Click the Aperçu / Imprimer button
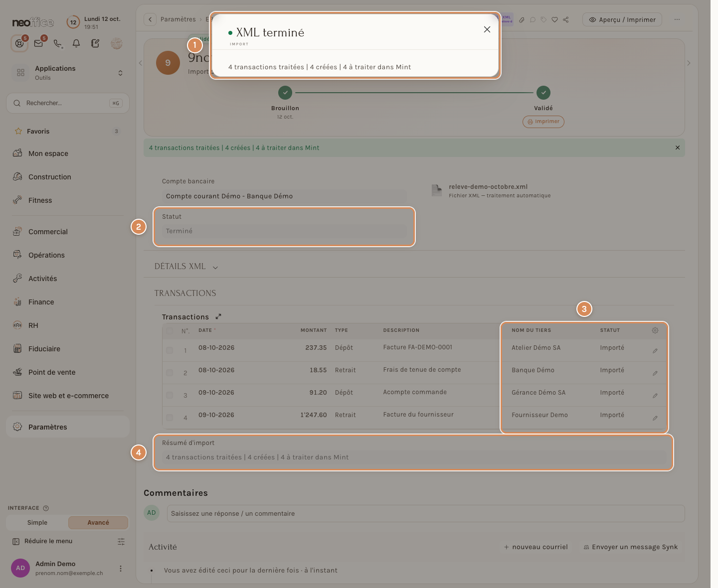This screenshot has height=588, width=718. (x=622, y=20)
